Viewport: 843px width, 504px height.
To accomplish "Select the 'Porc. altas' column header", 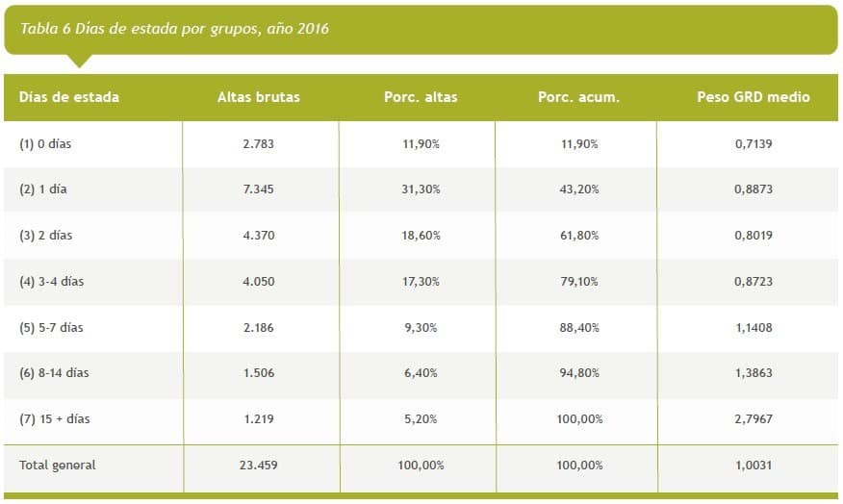I will click(x=419, y=97).
